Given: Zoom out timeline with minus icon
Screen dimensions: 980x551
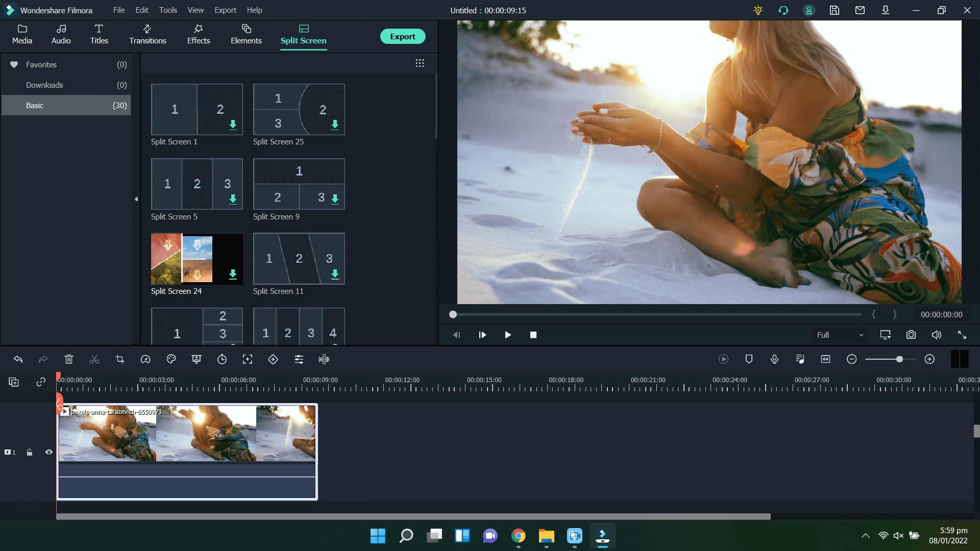Looking at the screenshot, I should pos(851,359).
